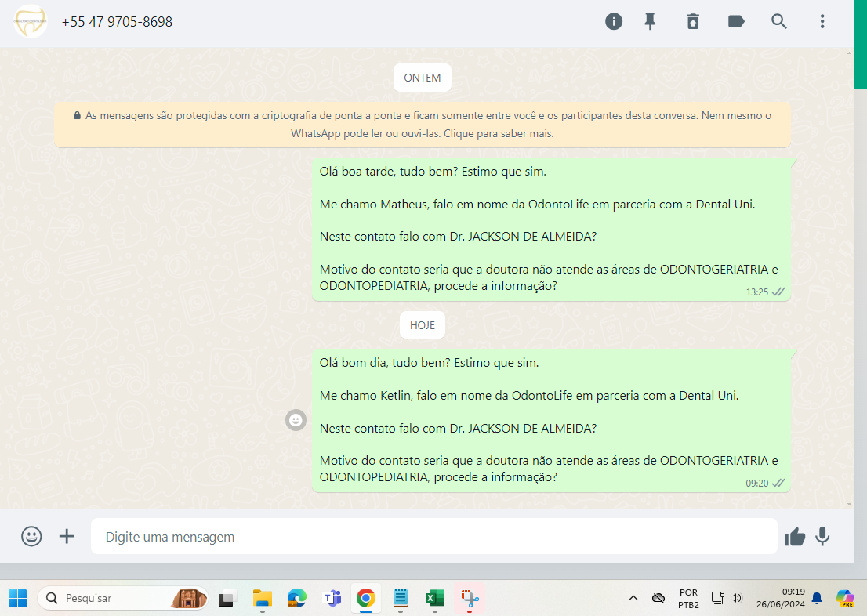Pin this conversation with the pin icon
Image resolution: width=867 pixels, height=616 pixels.
pos(651,22)
